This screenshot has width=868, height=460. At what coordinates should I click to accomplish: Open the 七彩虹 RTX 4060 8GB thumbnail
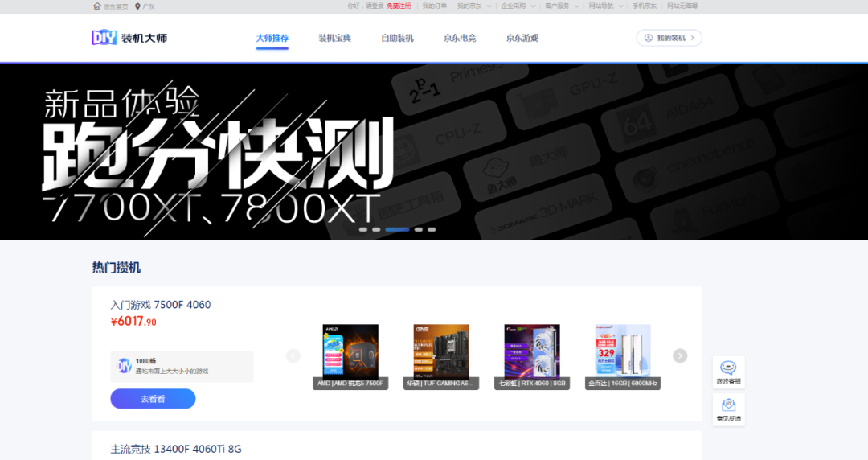[x=532, y=351]
